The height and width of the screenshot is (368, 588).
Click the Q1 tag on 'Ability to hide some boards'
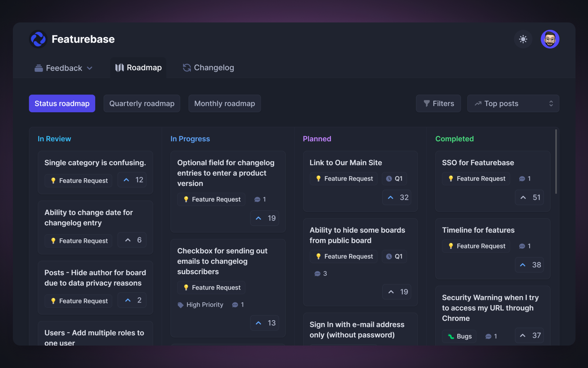394,256
